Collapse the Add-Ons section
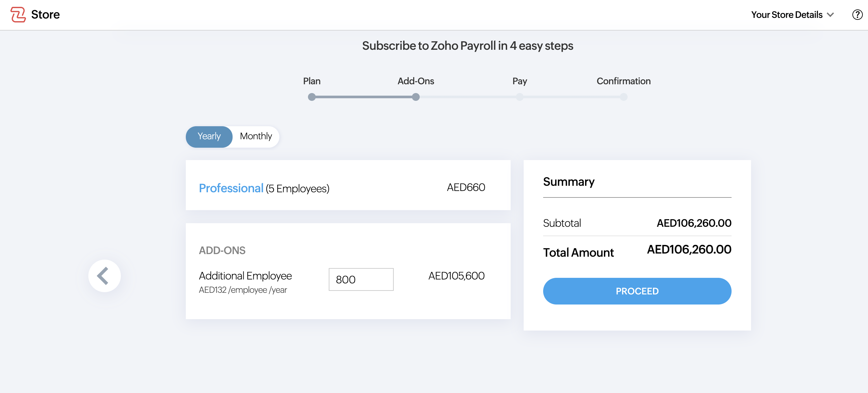 pyautogui.click(x=222, y=250)
